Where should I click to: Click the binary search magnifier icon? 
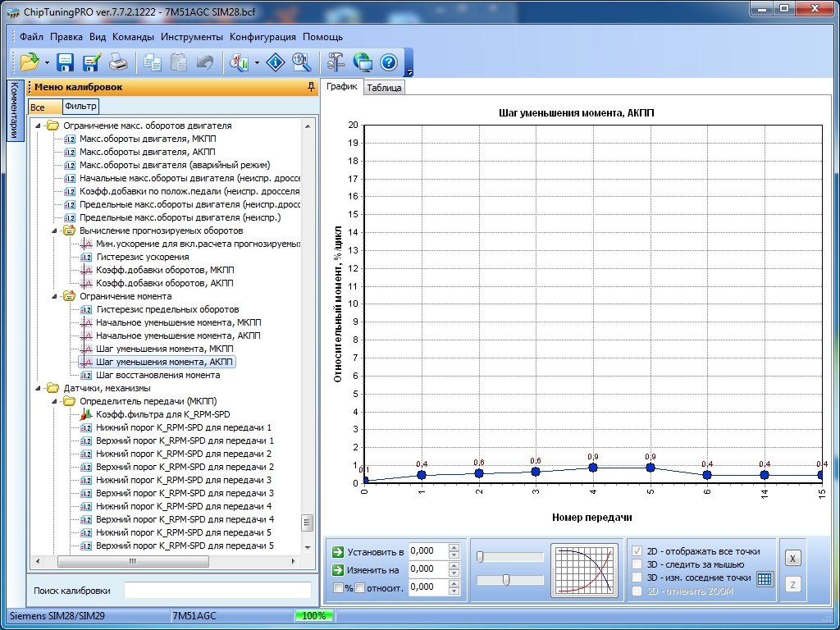point(301,62)
